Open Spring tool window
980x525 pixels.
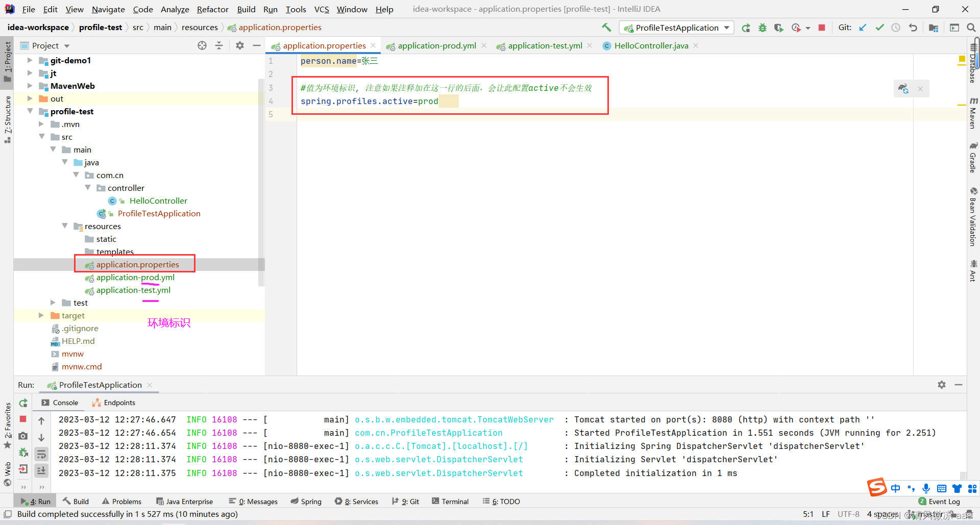pyautogui.click(x=306, y=502)
